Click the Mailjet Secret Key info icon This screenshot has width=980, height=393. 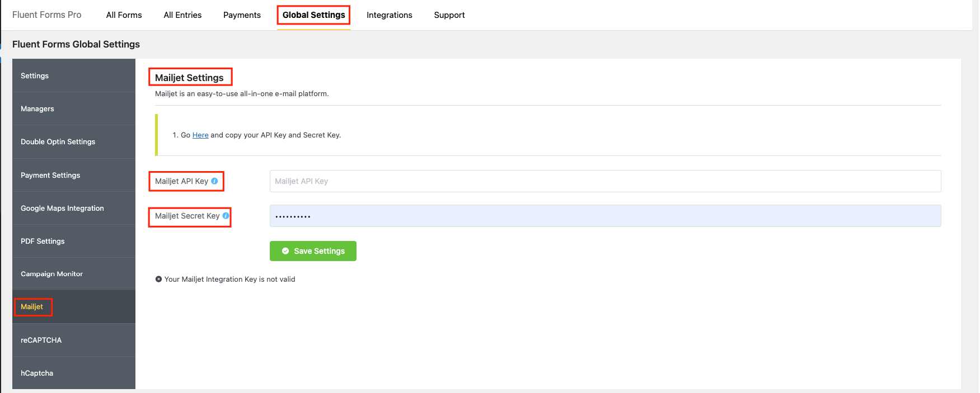[226, 216]
